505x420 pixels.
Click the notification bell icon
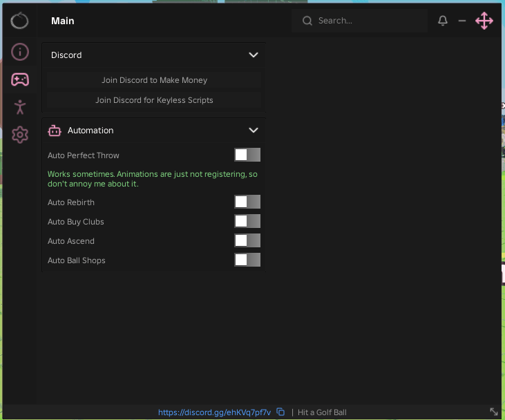click(443, 21)
